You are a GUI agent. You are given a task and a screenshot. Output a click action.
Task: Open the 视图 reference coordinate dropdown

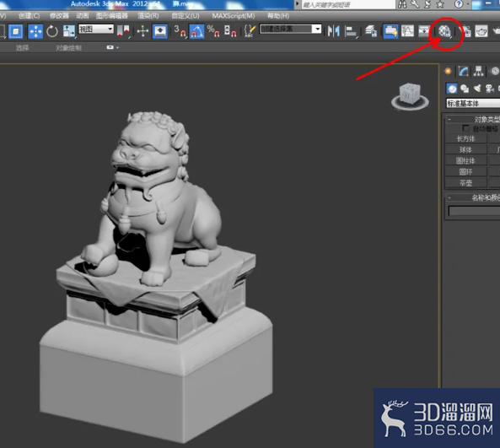(96, 29)
